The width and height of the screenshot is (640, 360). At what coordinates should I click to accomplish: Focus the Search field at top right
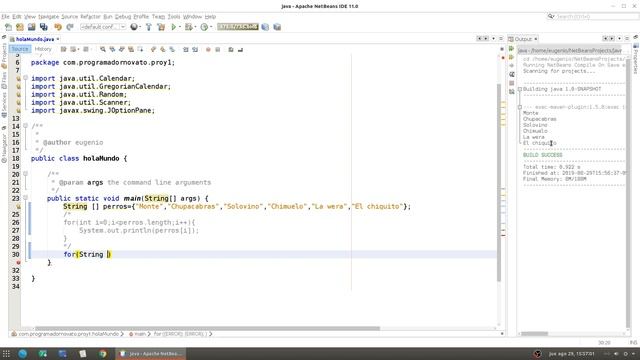point(592,17)
